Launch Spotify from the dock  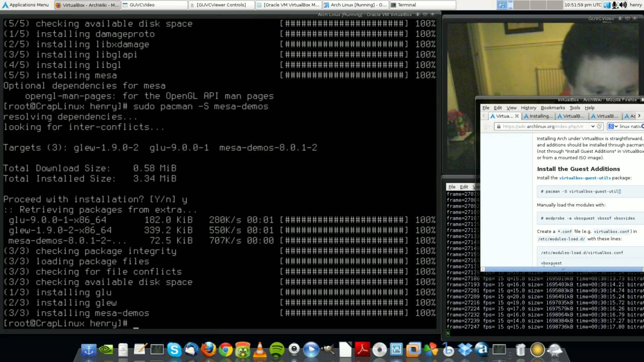click(x=277, y=349)
